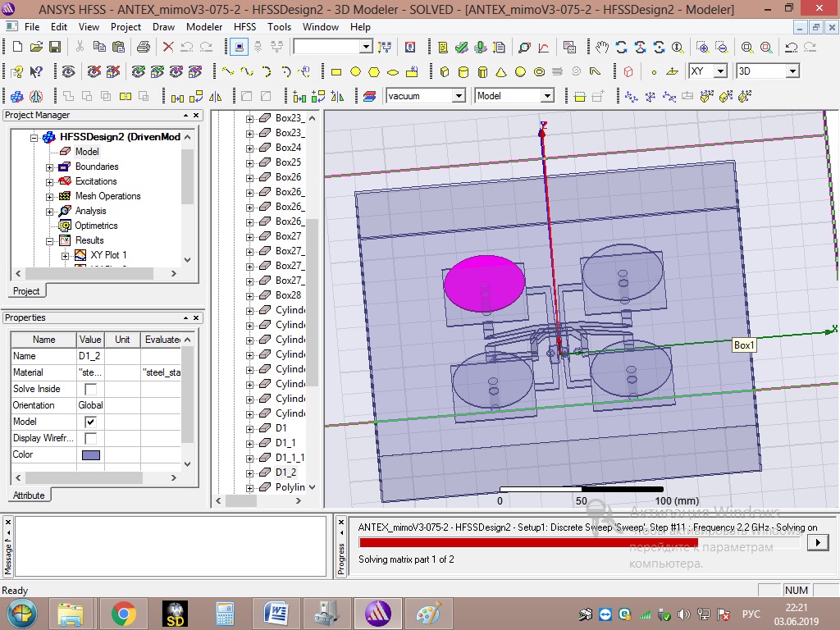Toggle the Solve Inside checkbox
The width and height of the screenshot is (840, 630).
[x=90, y=389]
